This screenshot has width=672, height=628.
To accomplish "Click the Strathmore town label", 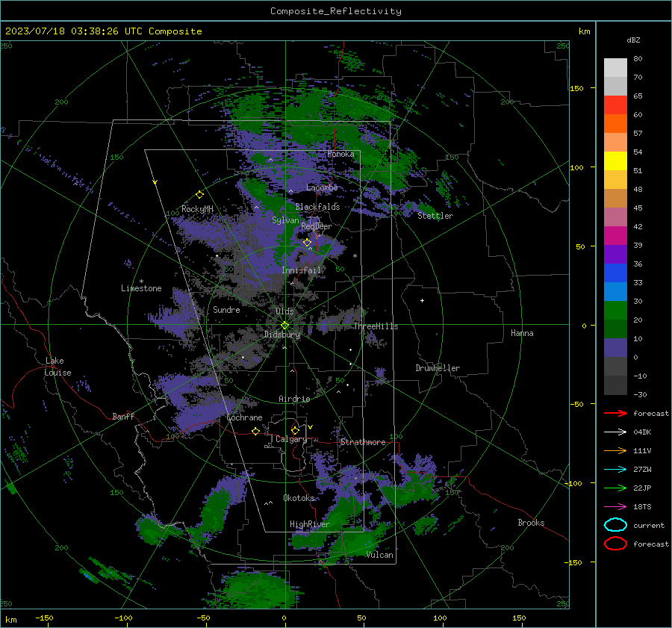I will tap(363, 442).
